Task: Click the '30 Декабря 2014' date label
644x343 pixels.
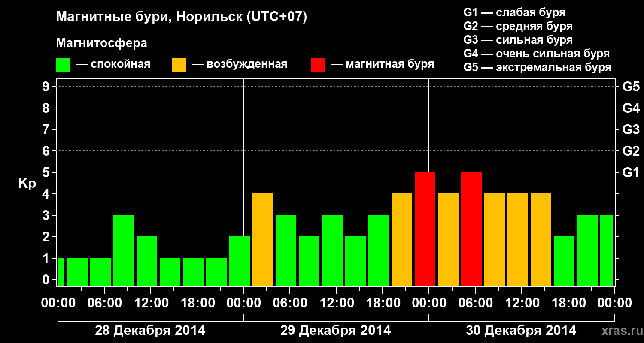Action: click(521, 331)
